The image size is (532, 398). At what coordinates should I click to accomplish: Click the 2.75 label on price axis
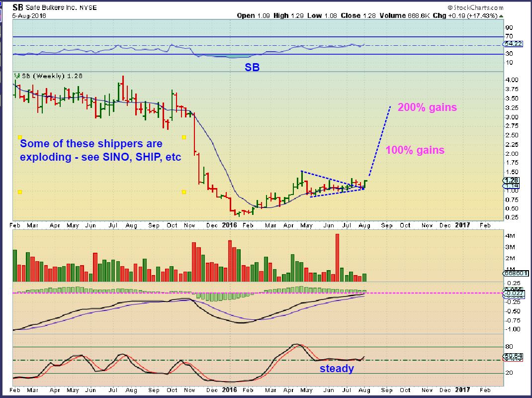512,126
